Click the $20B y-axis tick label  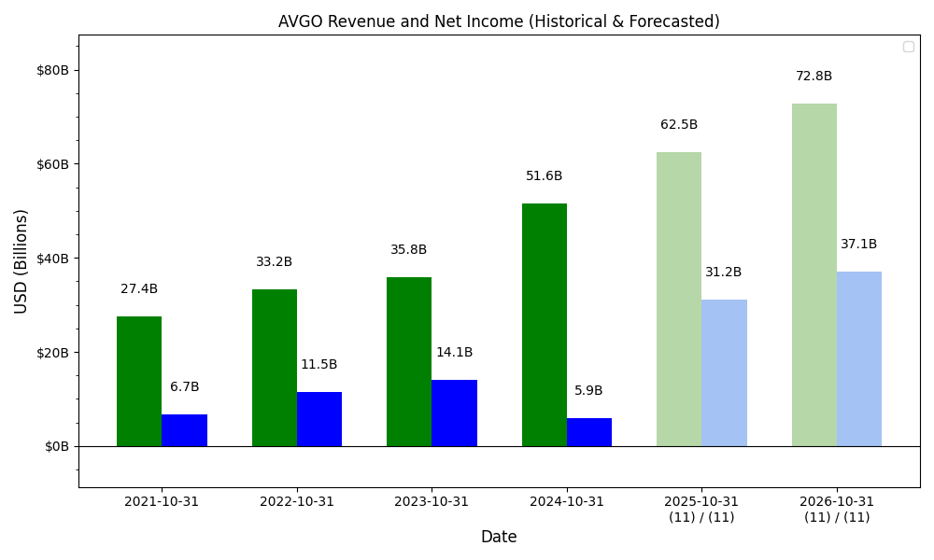(x=53, y=352)
